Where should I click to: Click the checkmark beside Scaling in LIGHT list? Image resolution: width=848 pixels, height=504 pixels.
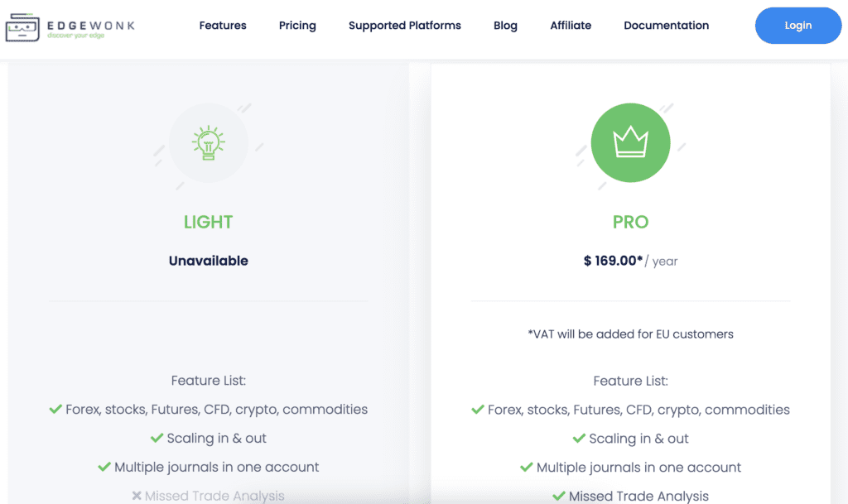(157, 438)
